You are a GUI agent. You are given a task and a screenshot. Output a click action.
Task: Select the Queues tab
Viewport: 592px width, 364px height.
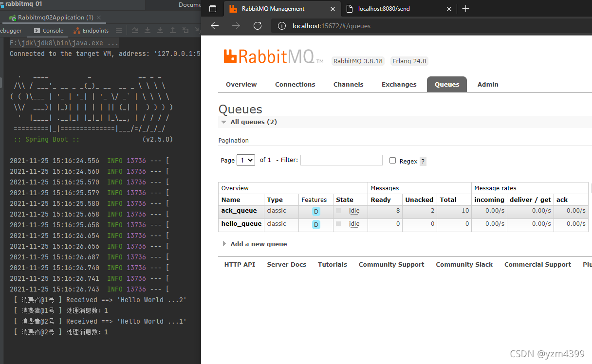447,84
